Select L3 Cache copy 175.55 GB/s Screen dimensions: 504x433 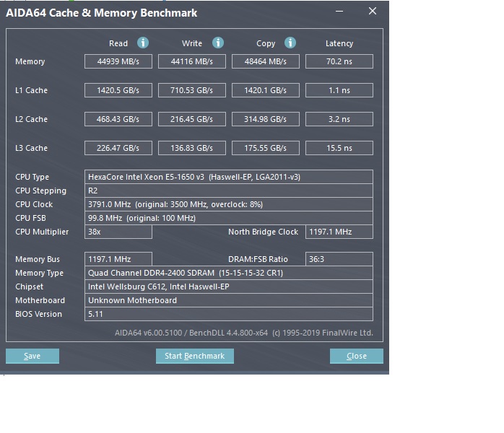tap(266, 148)
